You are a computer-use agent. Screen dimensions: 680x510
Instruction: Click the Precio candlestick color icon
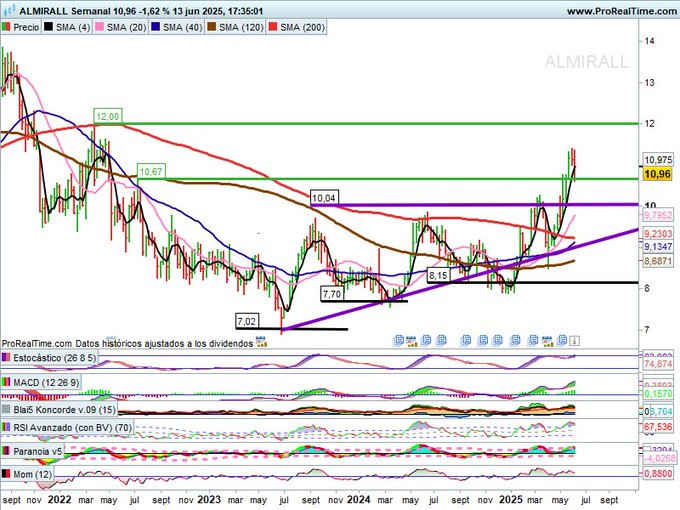(x=6, y=27)
